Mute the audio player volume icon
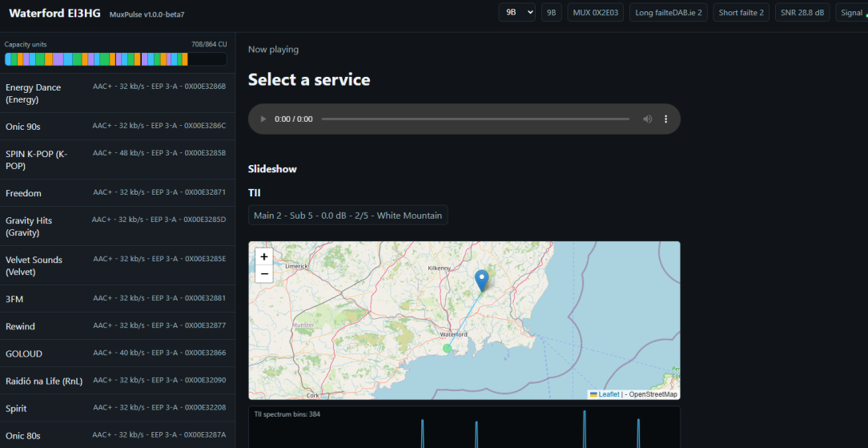The height and width of the screenshot is (448, 868). (x=647, y=119)
